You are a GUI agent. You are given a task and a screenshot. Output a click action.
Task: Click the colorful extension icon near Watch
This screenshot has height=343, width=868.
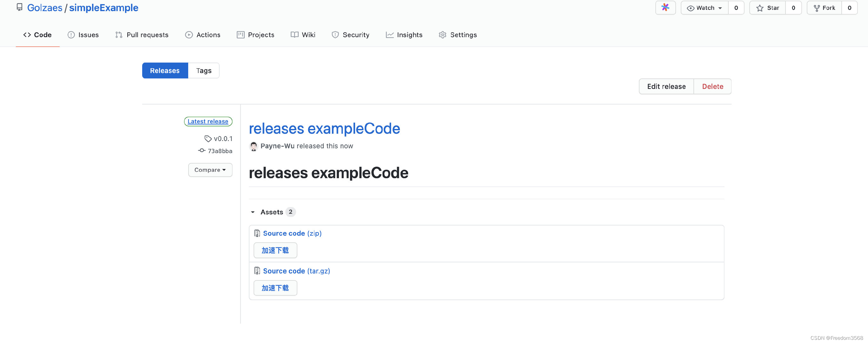(665, 7)
